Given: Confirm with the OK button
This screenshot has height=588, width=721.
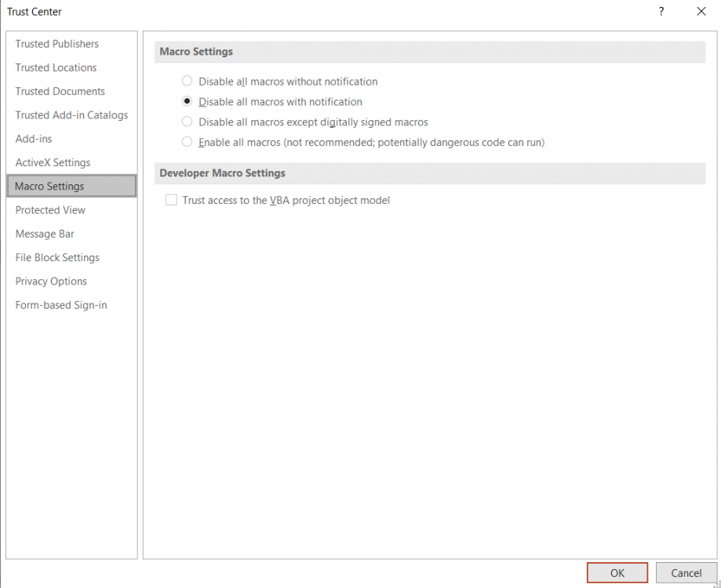Looking at the screenshot, I should tap(617, 573).
